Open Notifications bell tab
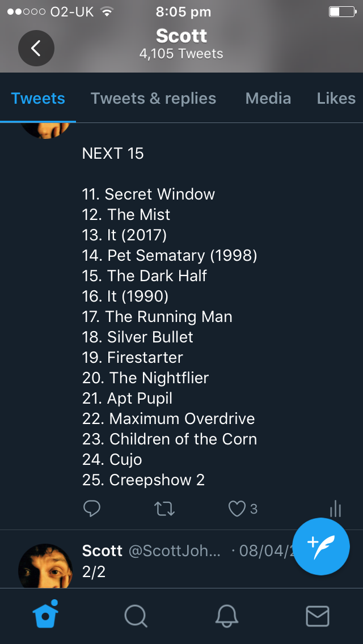The image size is (363, 644). click(x=227, y=616)
